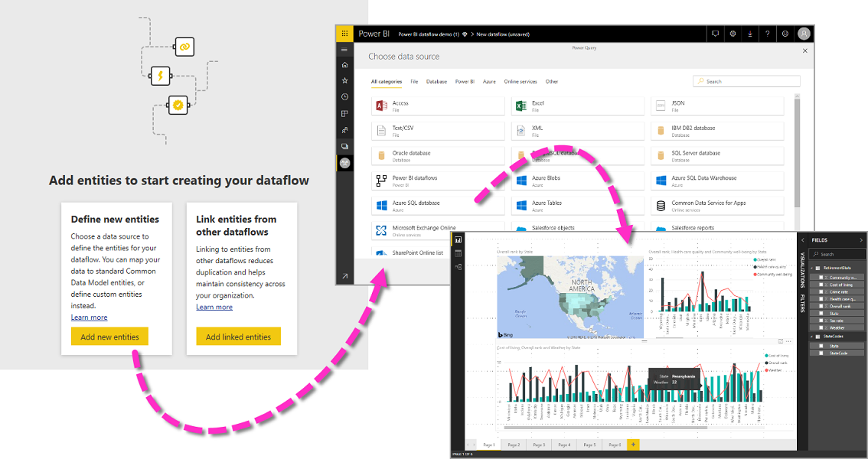
Task: Open notifications icon in Power BI header
Action: (715, 34)
